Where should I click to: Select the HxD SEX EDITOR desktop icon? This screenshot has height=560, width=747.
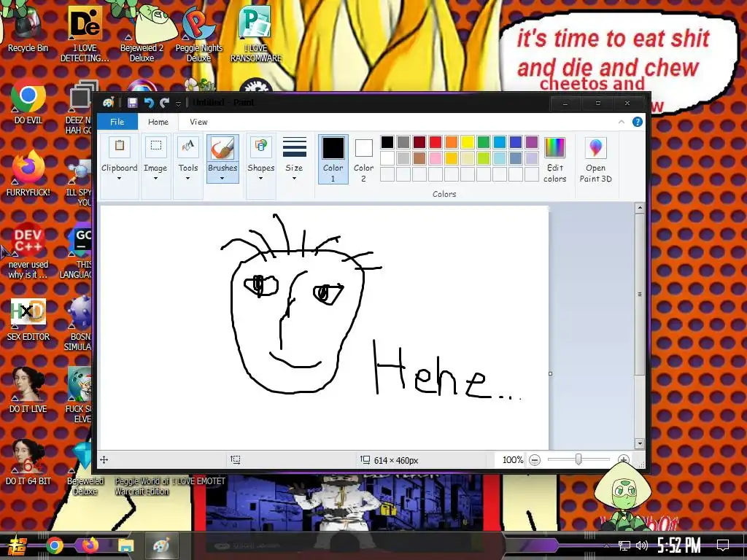pos(28,319)
